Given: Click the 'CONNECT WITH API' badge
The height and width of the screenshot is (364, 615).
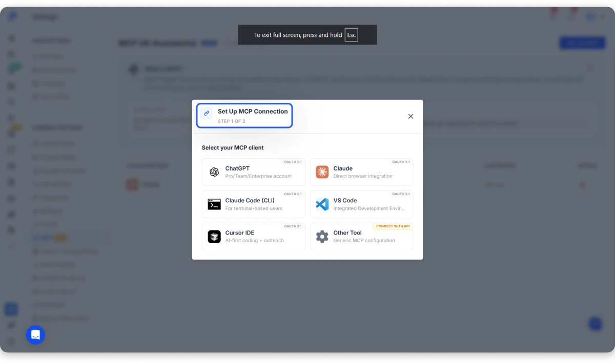Looking at the screenshot, I should (393, 226).
